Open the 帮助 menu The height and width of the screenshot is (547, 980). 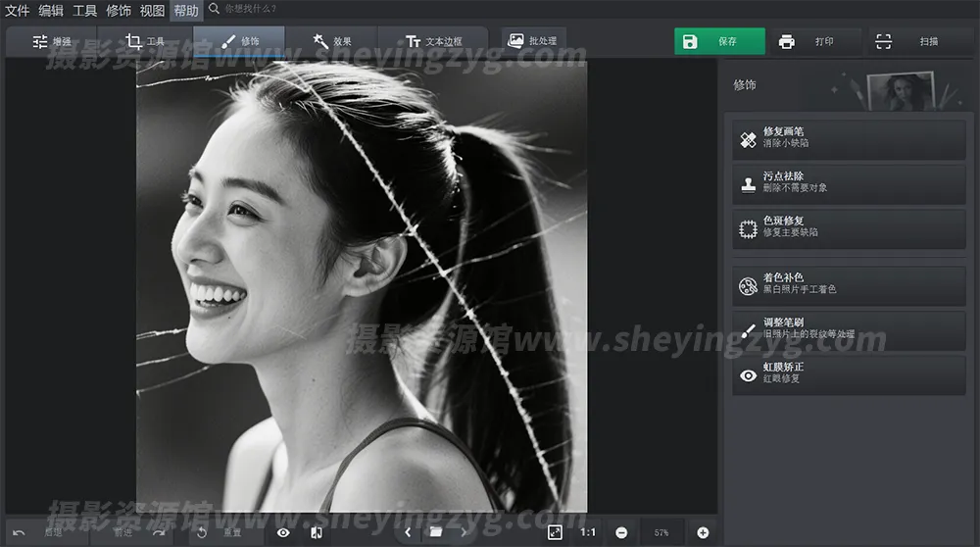coord(185,11)
